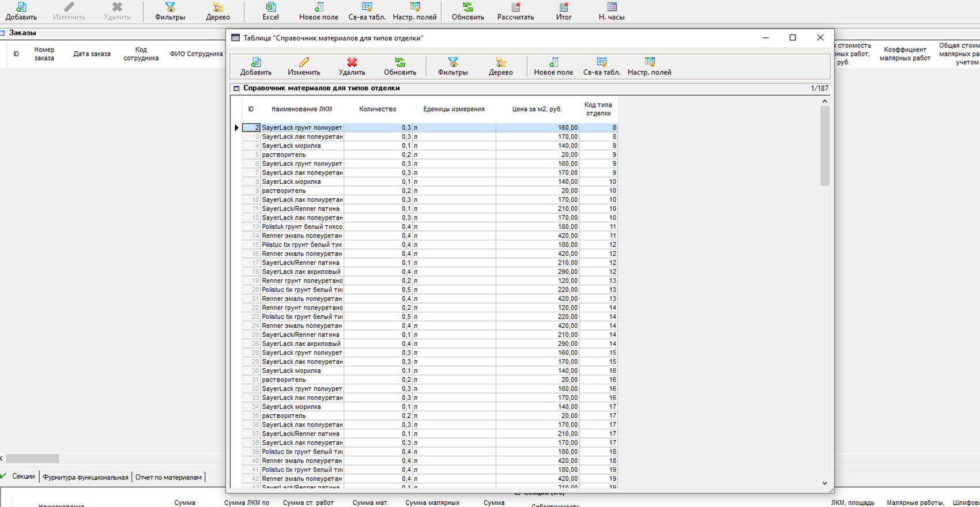Collapse the Справочник материалов для типов отделки panel
This screenshot has width=980, height=507.
[236, 89]
